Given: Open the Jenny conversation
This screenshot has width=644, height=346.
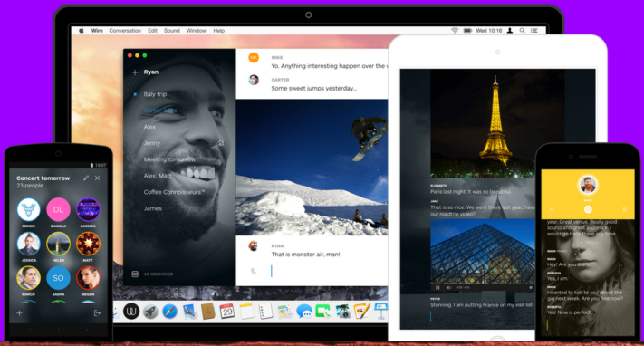Looking at the screenshot, I should point(152,143).
